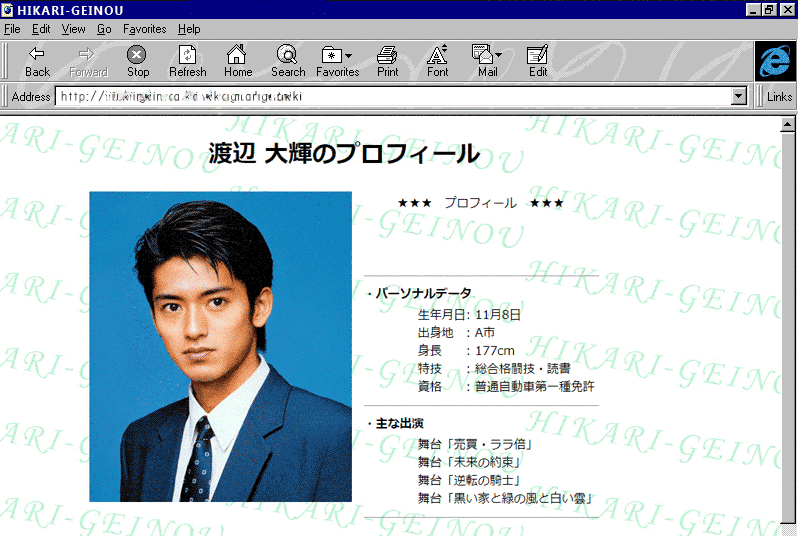
Task: Click the profile portrait photo
Action: point(220,346)
